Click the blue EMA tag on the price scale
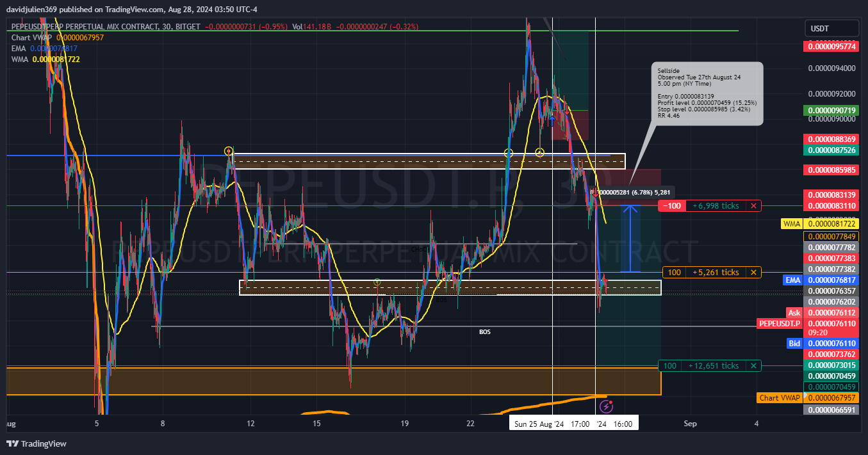 click(792, 280)
